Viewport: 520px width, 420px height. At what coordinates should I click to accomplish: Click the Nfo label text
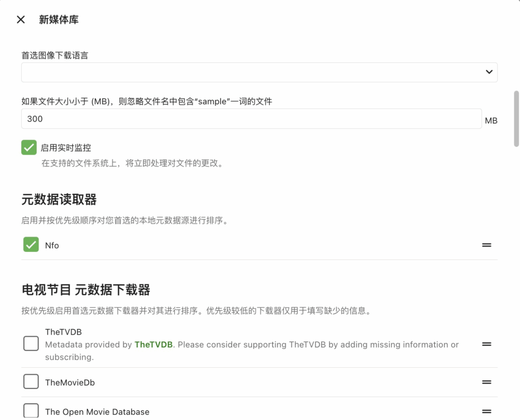click(x=52, y=245)
